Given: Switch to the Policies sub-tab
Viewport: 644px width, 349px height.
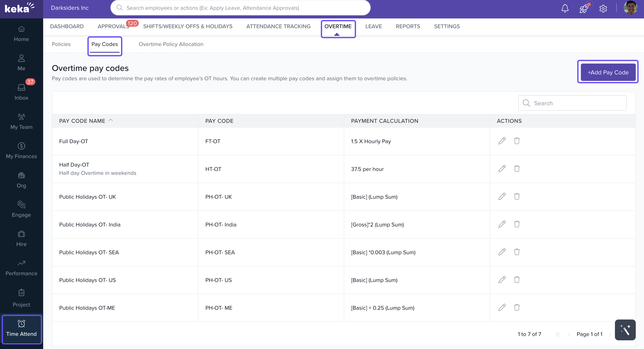Looking at the screenshot, I should [x=61, y=44].
